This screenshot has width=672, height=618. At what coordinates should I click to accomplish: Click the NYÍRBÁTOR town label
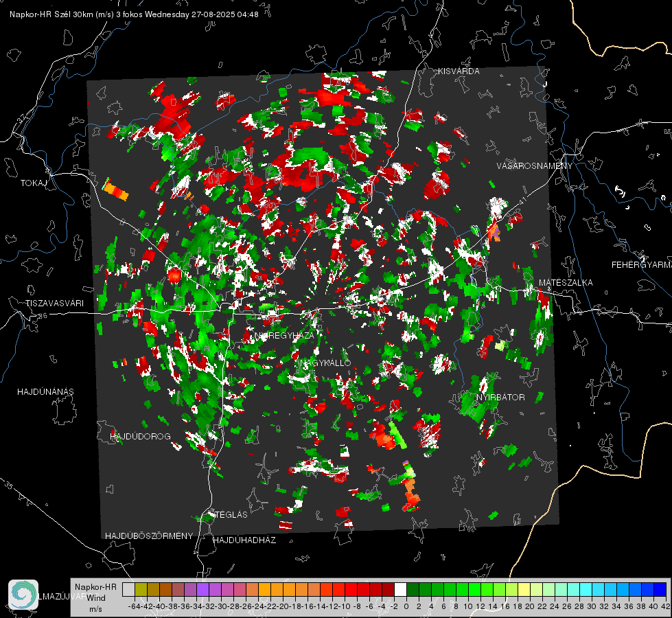500,397
